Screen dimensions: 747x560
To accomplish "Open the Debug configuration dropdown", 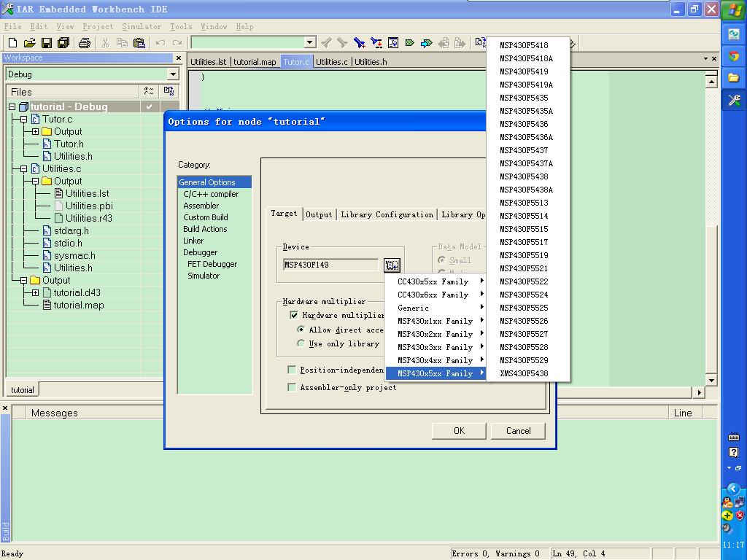I will [x=173, y=74].
